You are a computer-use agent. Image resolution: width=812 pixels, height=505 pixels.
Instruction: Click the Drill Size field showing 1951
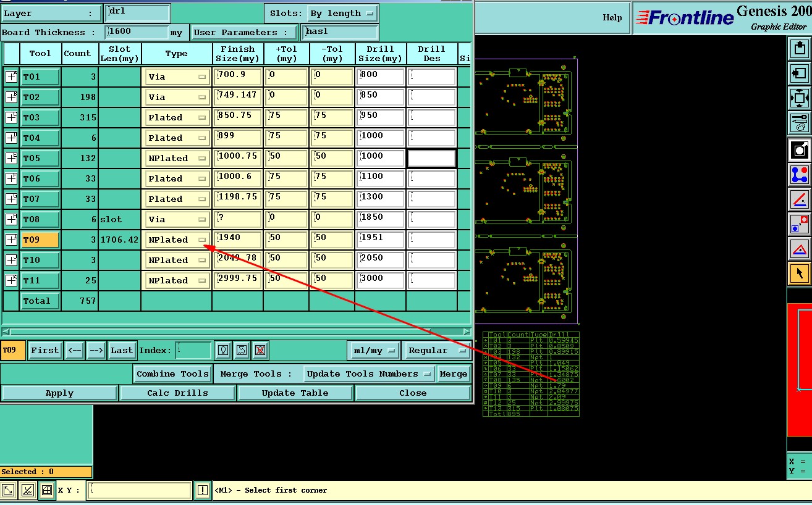pos(381,240)
